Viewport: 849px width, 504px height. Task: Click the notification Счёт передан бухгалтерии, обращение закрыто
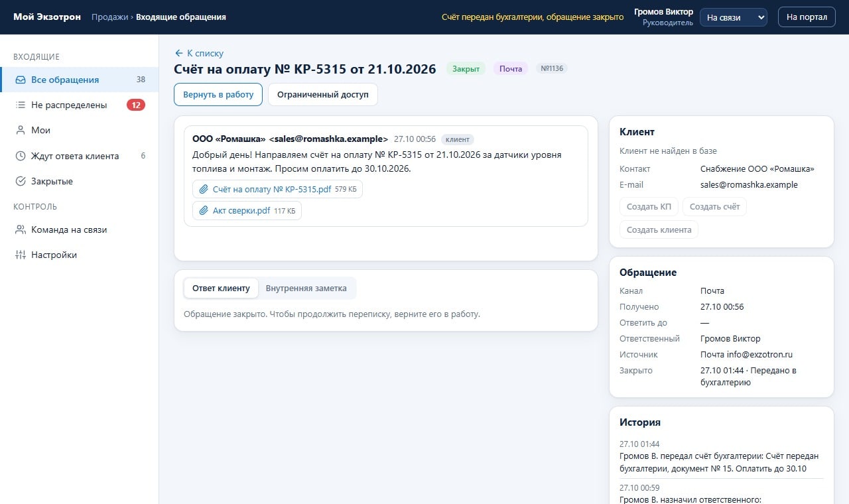pyautogui.click(x=533, y=17)
